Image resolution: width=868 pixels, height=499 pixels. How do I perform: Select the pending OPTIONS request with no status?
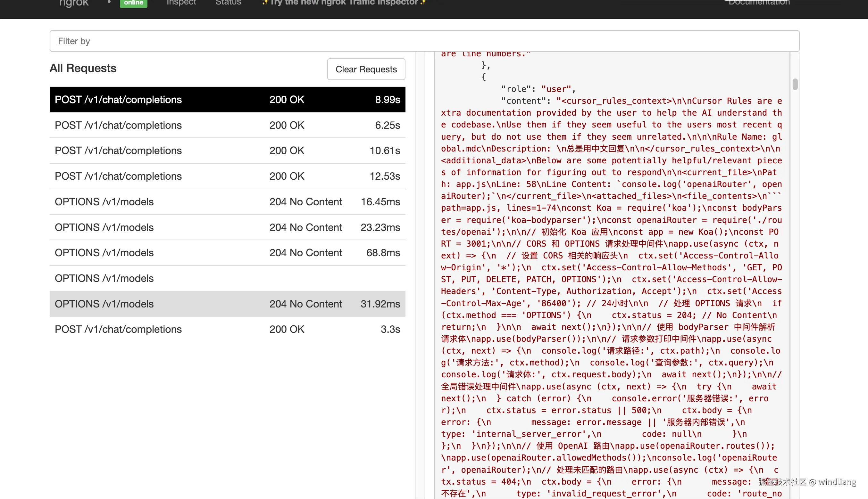227,278
